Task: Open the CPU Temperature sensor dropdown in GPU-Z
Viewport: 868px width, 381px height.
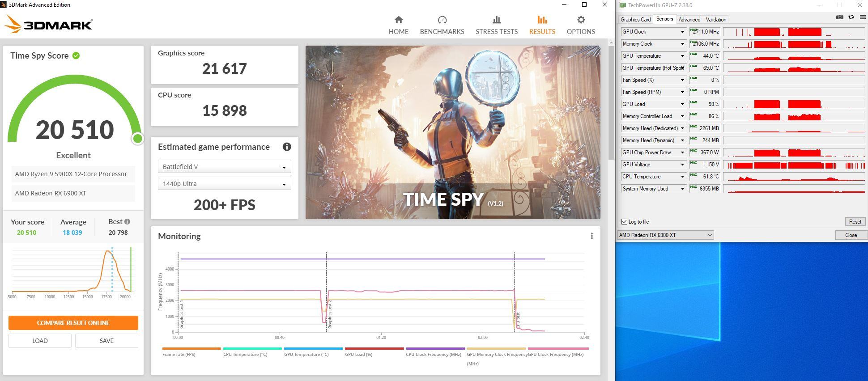Action: coord(682,177)
